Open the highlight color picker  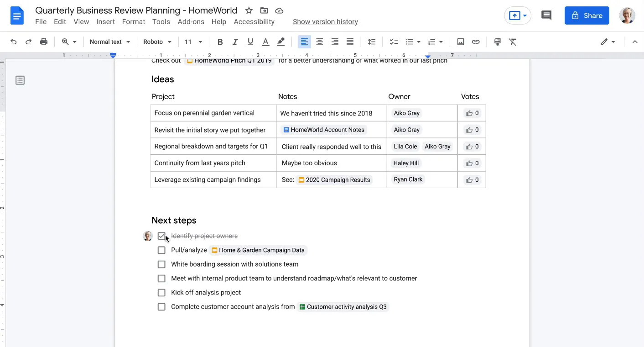tap(281, 42)
